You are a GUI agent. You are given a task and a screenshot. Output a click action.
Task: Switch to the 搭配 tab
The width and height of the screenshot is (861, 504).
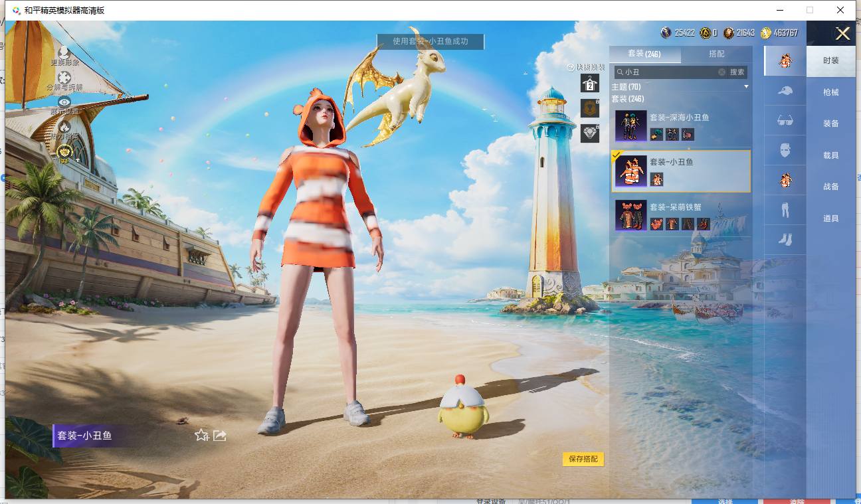[717, 54]
